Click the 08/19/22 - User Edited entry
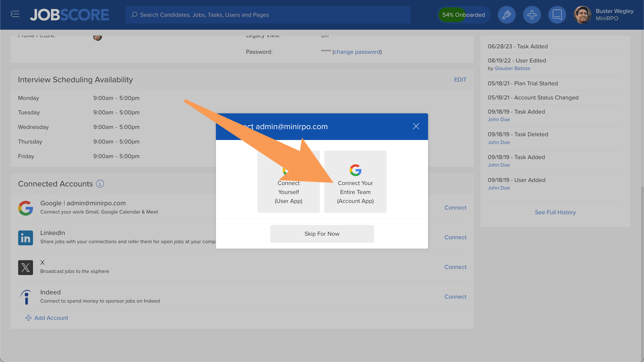The image size is (644, 362). (x=517, y=61)
